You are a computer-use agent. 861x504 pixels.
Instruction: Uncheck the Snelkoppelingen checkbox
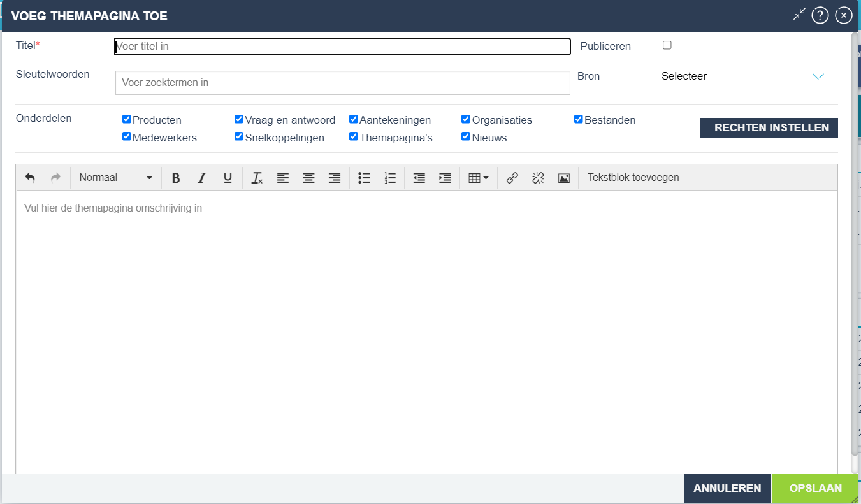pyautogui.click(x=238, y=136)
